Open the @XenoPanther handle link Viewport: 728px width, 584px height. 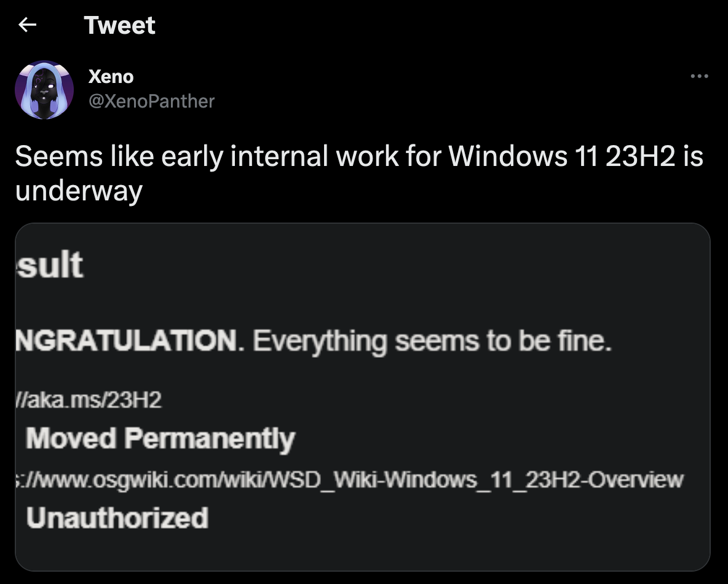(x=151, y=100)
